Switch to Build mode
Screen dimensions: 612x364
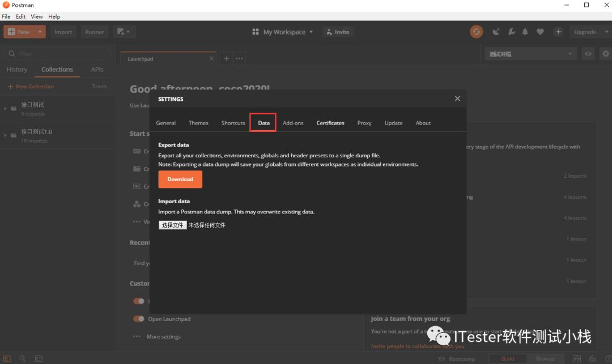(x=507, y=358)
